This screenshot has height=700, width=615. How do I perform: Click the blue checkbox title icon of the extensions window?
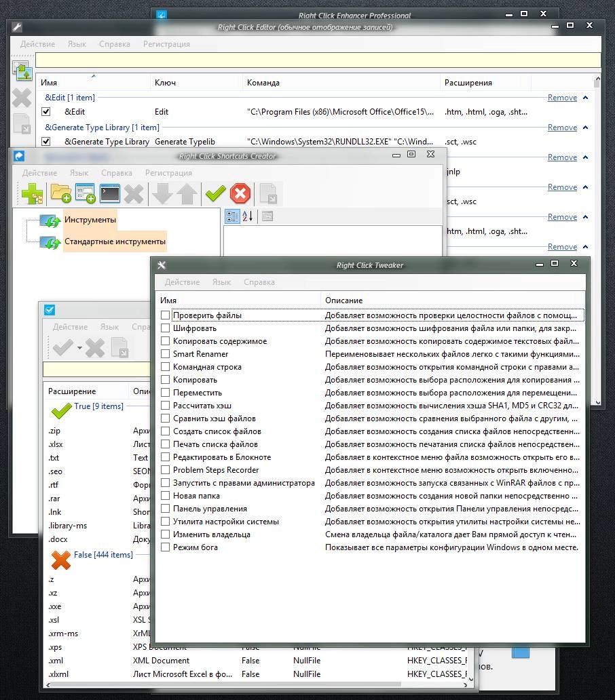pyautogui.click(x=50, y=310)
